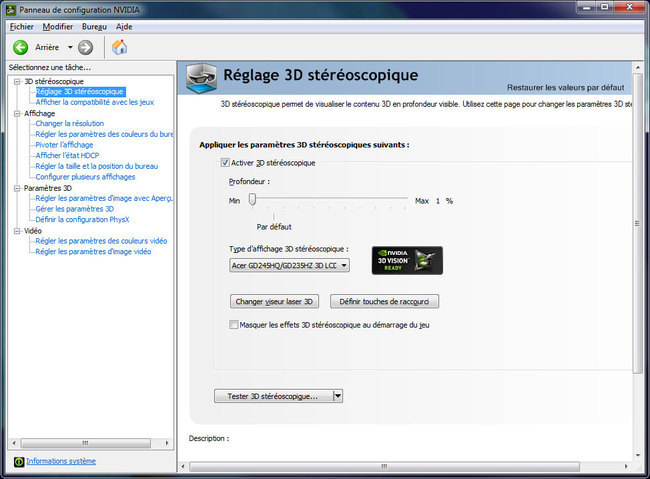The width and height of the screenshot is (650, 479).
Task: Open Régler les paramètres des couleurs vidéo
Action: pos(101,241)
